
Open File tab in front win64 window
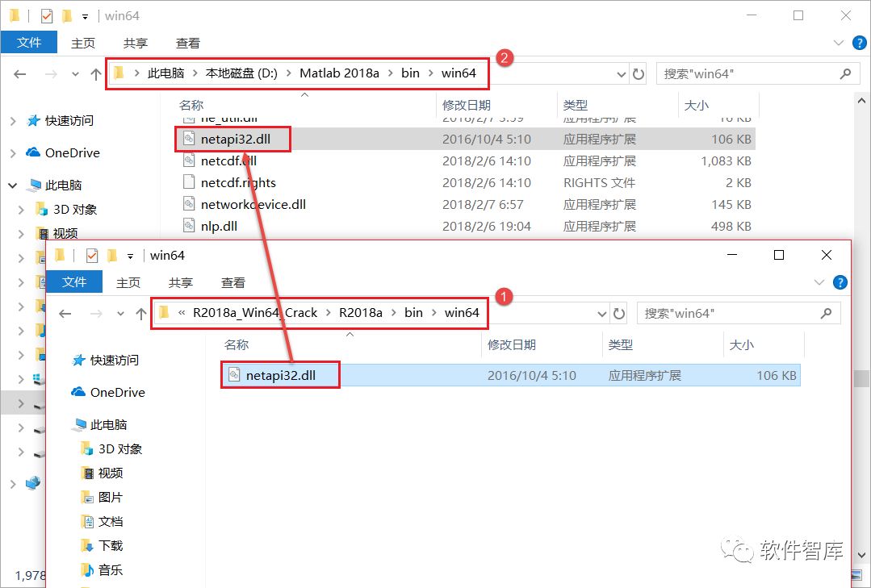pyautogui.click(x=74, y=282)
